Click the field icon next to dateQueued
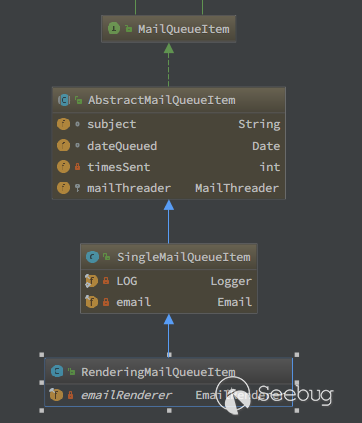The width and height of the screenshot is (362, 423). point(63,145)
